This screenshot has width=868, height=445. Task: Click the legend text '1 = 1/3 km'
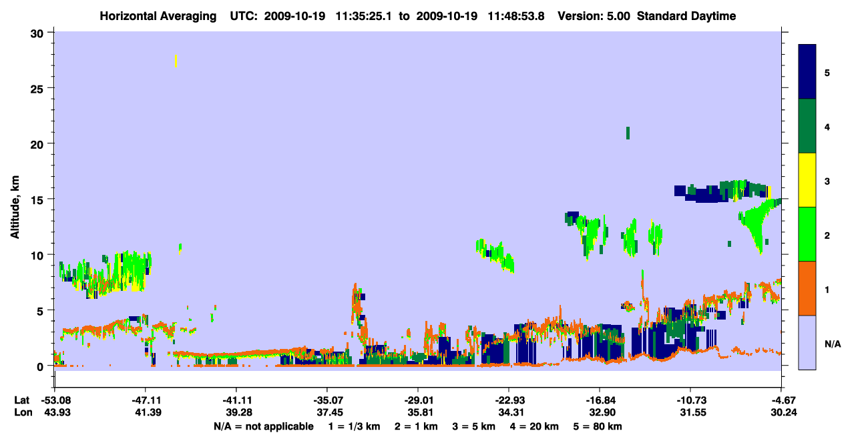tap(354, 426)
